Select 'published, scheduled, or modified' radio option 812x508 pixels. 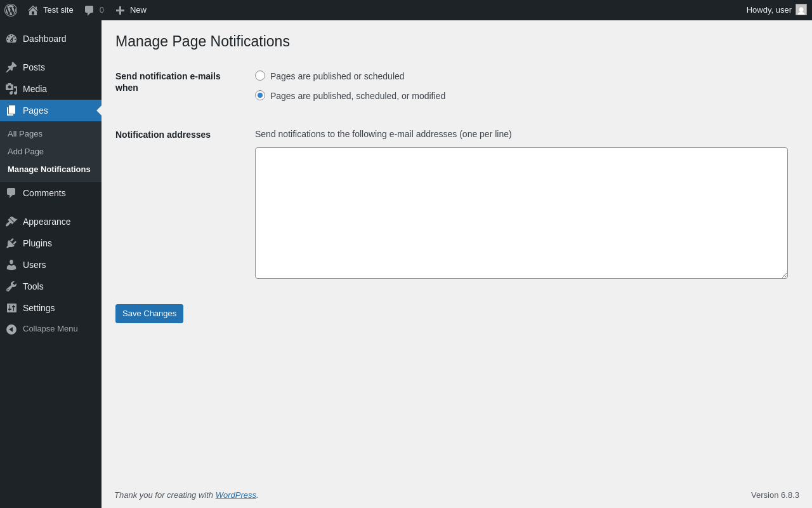click(260, 95)
